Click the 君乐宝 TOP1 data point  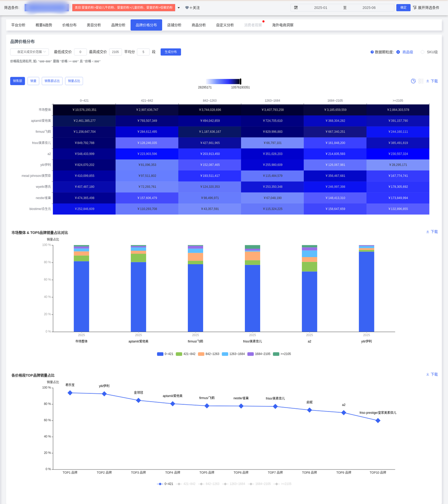coord(70,393)
